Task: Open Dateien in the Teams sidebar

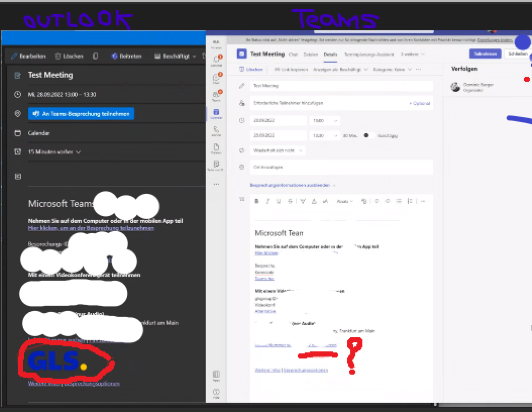Action: 216,148
